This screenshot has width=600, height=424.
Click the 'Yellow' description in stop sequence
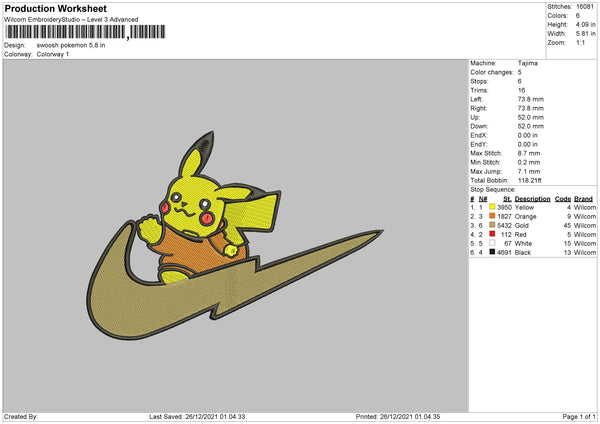[x=524, y=207]
